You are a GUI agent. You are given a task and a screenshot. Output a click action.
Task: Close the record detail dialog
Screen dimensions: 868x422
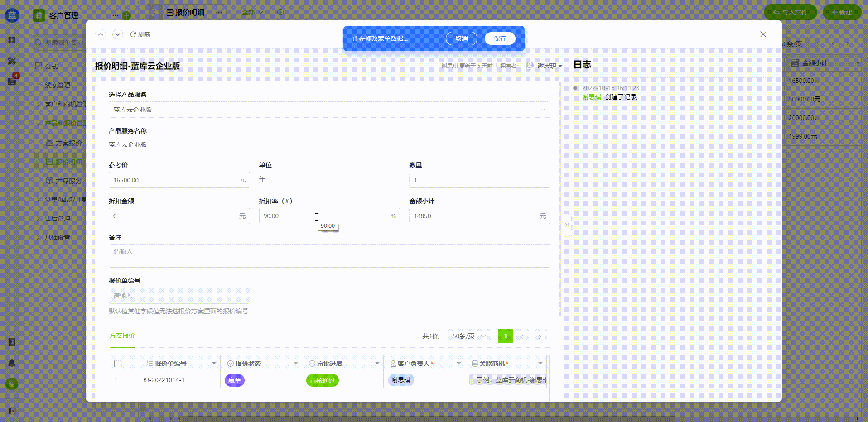coord(763,34)
